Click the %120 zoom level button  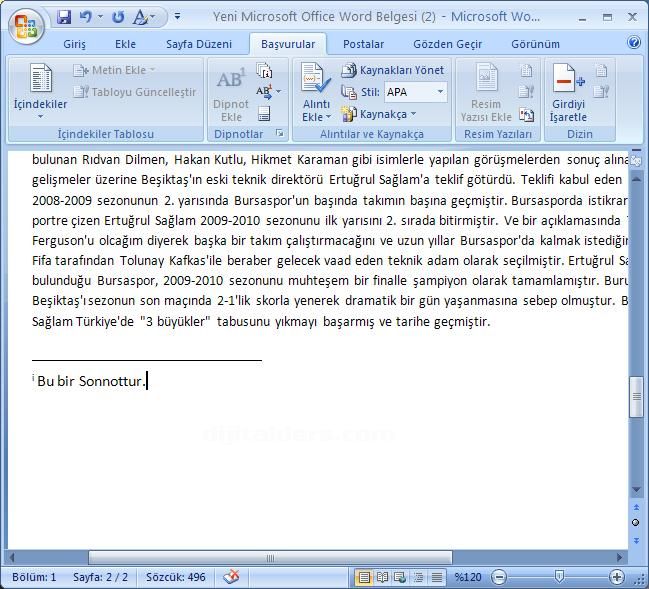(468, 577)
